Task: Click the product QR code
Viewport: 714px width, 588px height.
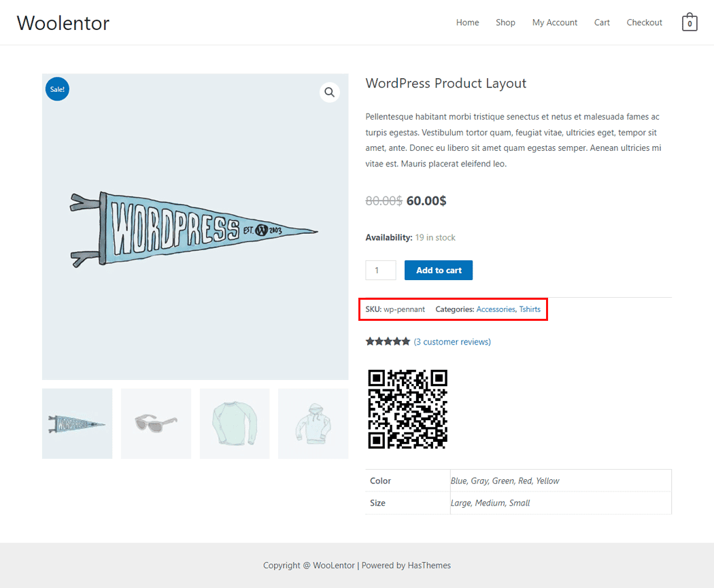Action: pos(407,409)
